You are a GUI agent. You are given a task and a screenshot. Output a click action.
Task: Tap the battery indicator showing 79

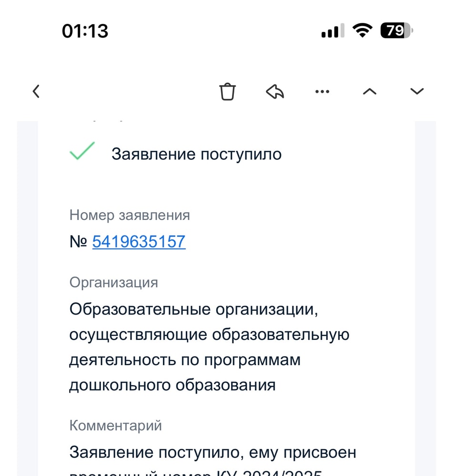[395, 30]
